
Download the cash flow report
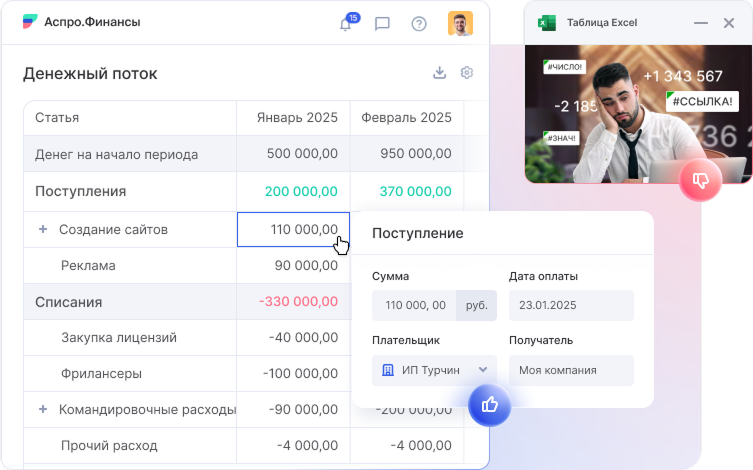(439, 73)
